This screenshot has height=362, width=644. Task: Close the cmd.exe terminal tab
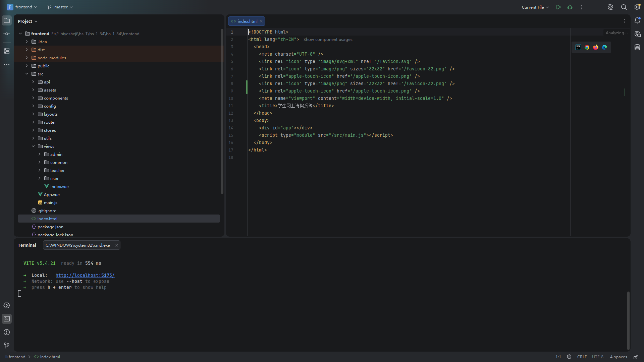(117, 245)
